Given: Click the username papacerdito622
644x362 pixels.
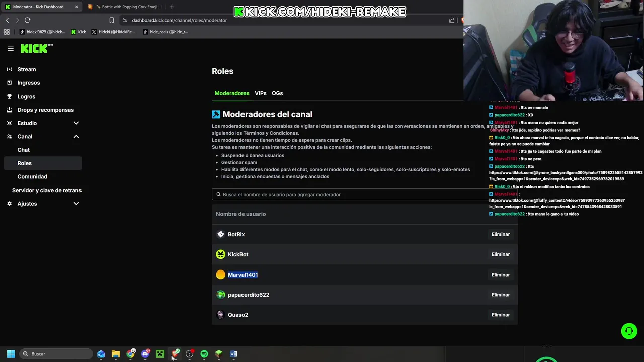Looking at the screenshot, I should (x=249, y=295).
